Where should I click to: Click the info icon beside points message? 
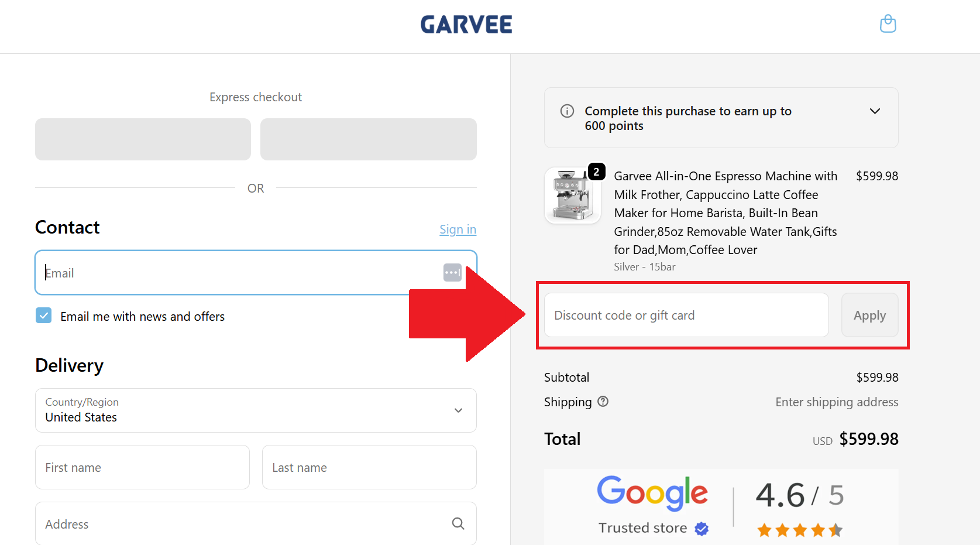[x=567, y=111]
